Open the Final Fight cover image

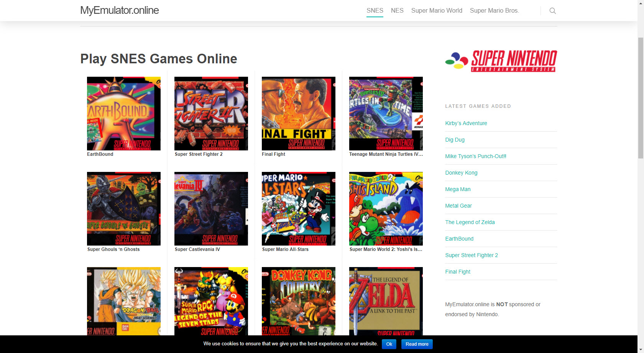point(299,114)
